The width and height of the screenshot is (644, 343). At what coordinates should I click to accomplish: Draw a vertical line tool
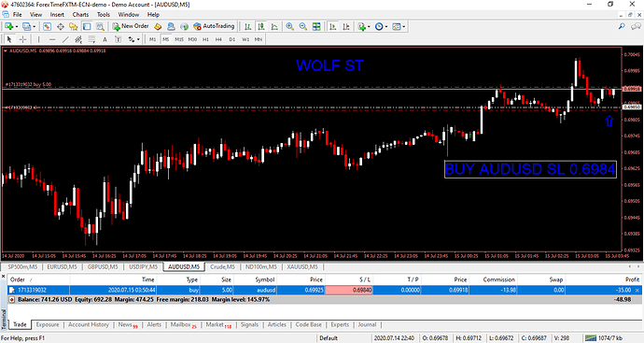point(38,39)
